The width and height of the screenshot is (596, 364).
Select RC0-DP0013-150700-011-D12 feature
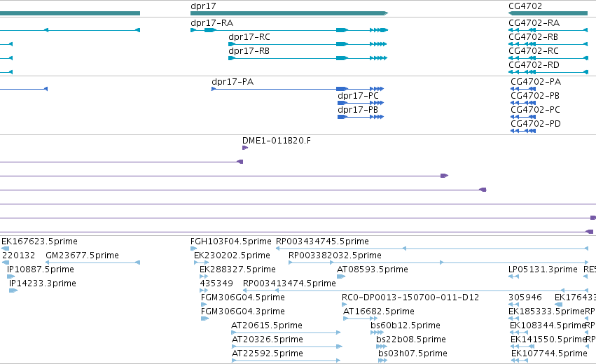click(x=345, y=304)
